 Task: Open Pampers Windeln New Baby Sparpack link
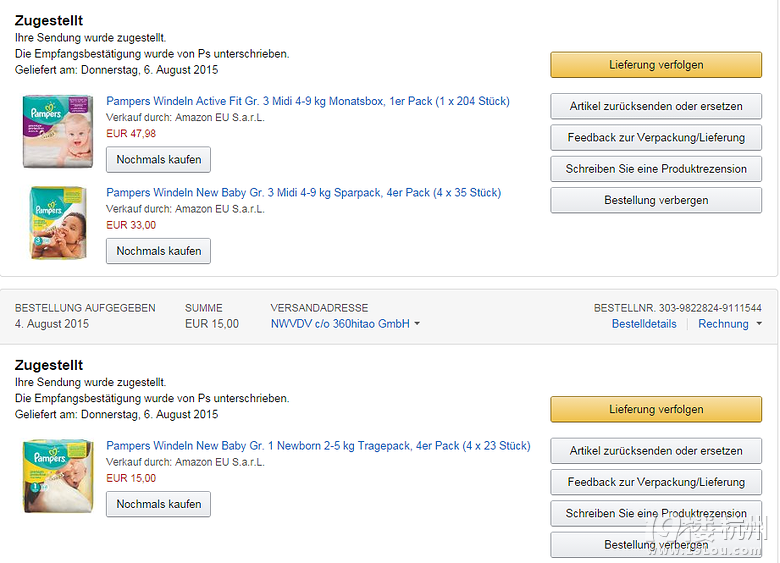(303, 193)
